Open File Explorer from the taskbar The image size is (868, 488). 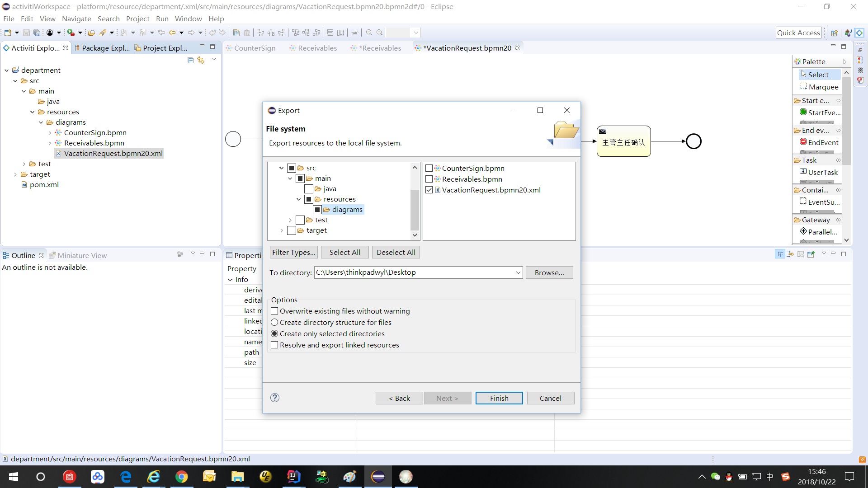[x=238, y=477]
